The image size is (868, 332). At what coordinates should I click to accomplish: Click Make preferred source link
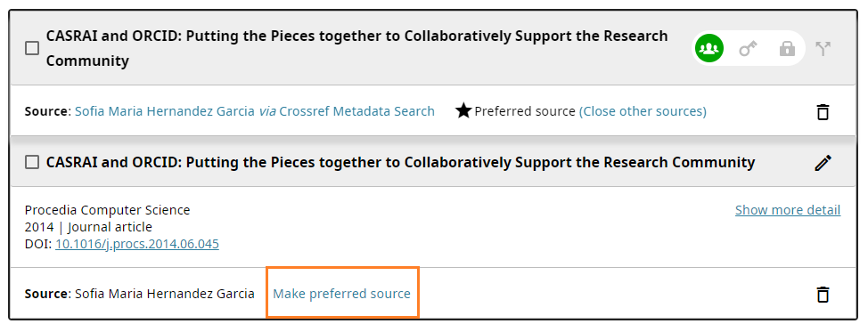(341, 294)
